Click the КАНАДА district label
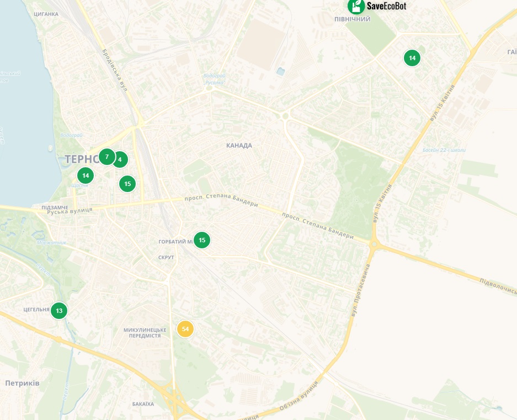This screenshot has width=517, height=420. 239,146
